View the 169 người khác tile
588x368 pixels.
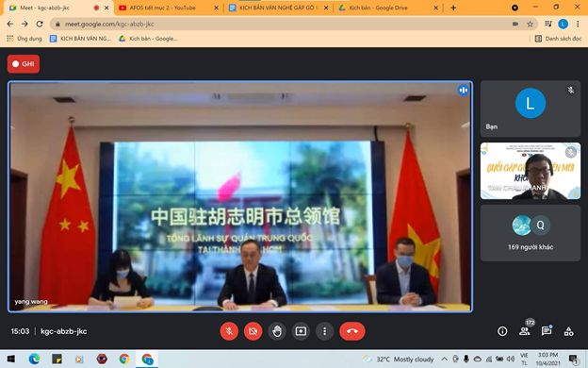pos(531,233)
